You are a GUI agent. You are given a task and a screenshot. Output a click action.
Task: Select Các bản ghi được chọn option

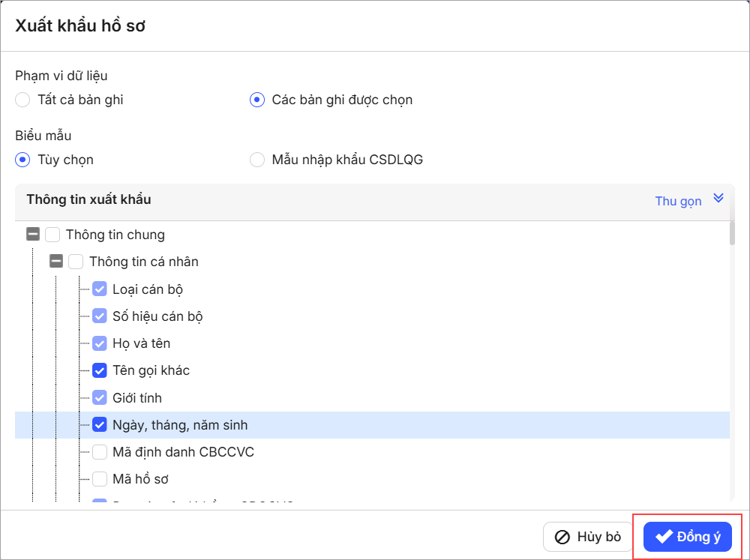257,100
